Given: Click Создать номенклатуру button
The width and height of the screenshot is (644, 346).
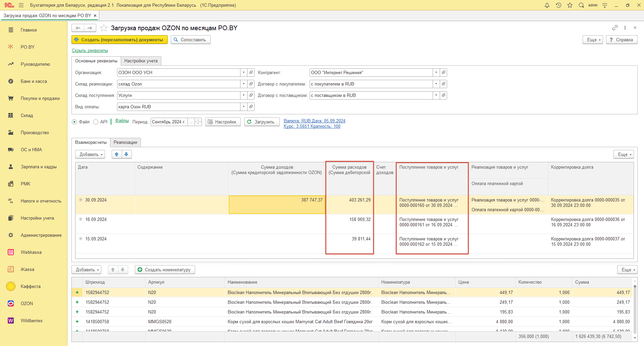Looking at the screenshot, I should [165, 270].
